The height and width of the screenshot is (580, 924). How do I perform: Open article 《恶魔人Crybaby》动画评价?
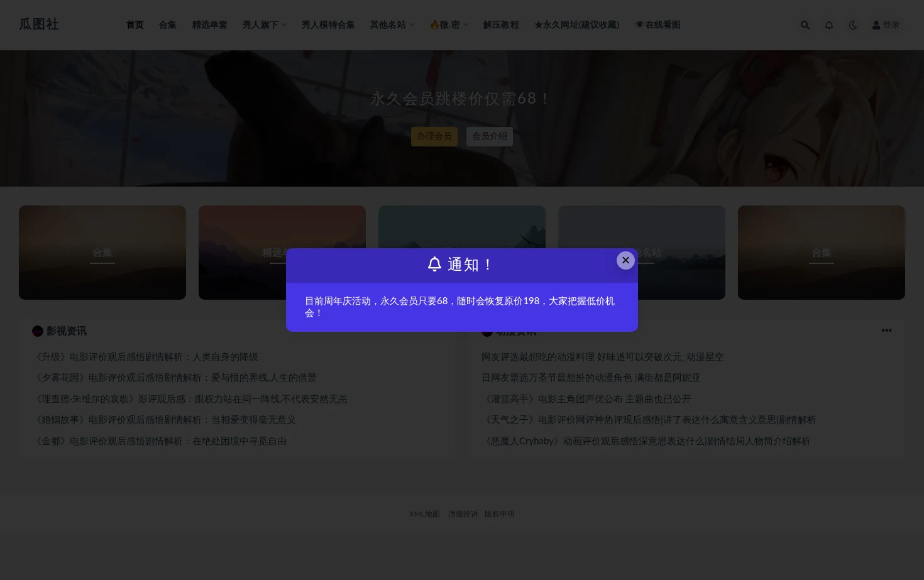click(x=646, y=441)
